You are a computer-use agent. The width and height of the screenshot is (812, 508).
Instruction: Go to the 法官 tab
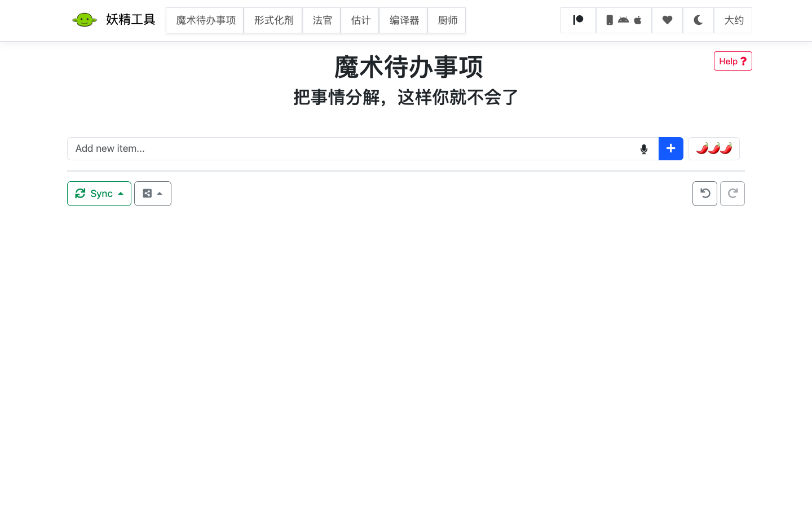(x=322, y=20)
